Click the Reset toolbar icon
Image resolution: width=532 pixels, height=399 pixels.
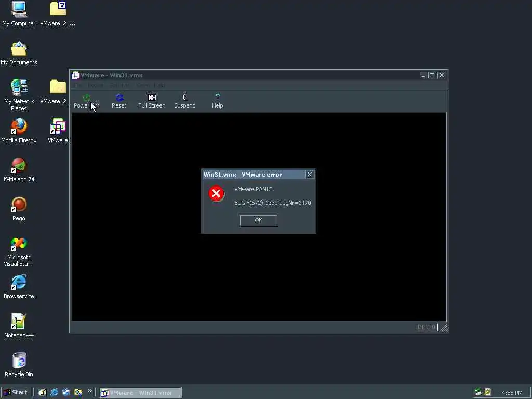point(119,98)
